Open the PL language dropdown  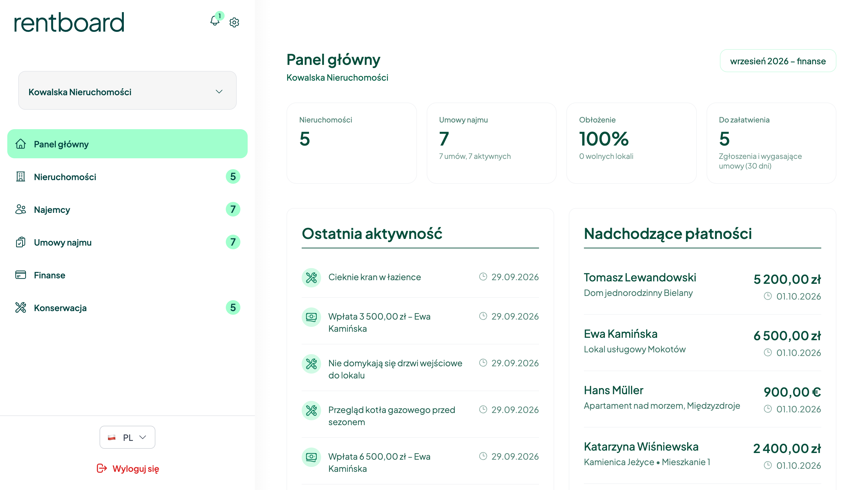127,437
